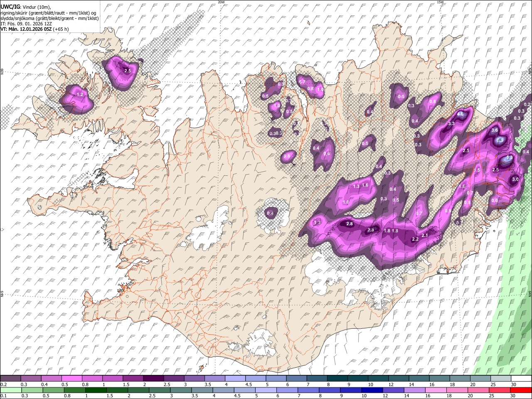Screen dimensions: 532x399
Task: Click the 1.2 snowfall value in Westfjords
Action: [80, 95]
